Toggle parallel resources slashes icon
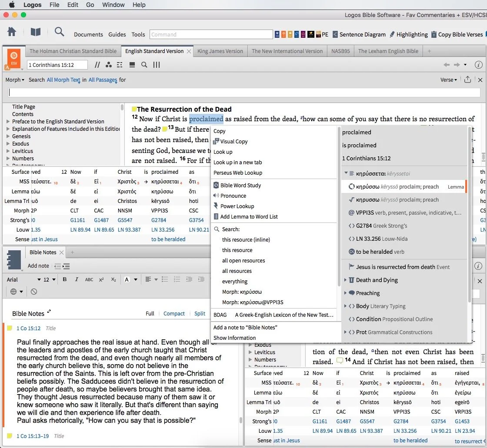The width and height of the screenshot is (487, 448). 97,65
